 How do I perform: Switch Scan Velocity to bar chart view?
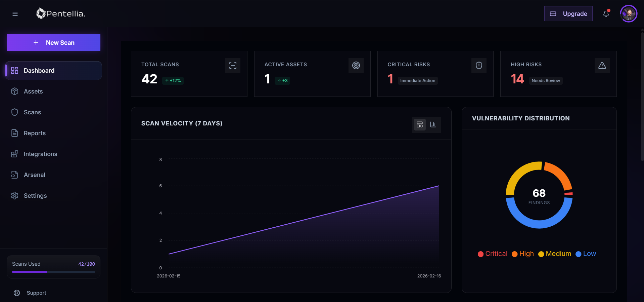point(433,124)
